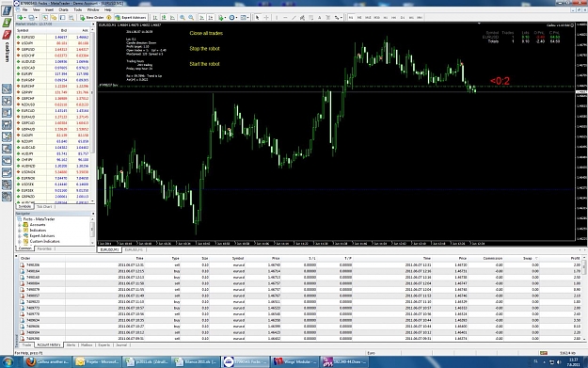
Task: Switch to the Symbols tab
Action: click(24, 207)
